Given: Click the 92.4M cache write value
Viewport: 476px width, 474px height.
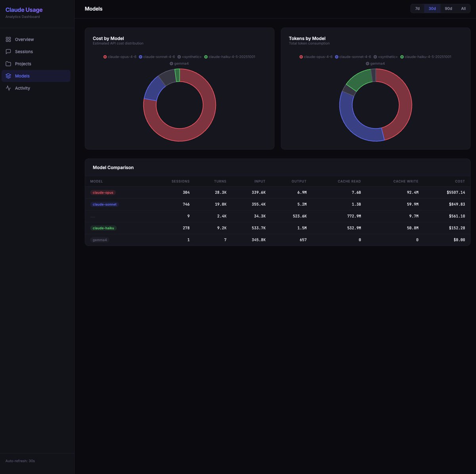Looking at the screenshot, I should [x=412, y=193].
